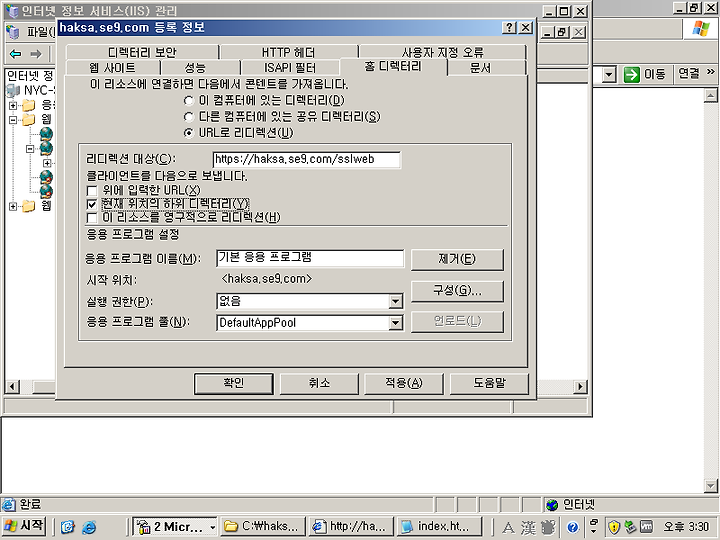This screenshot has width=720, height=540.
Task: Open the 실행 권한(P) dropdown showing 없음
Action: tap(395, 302)
